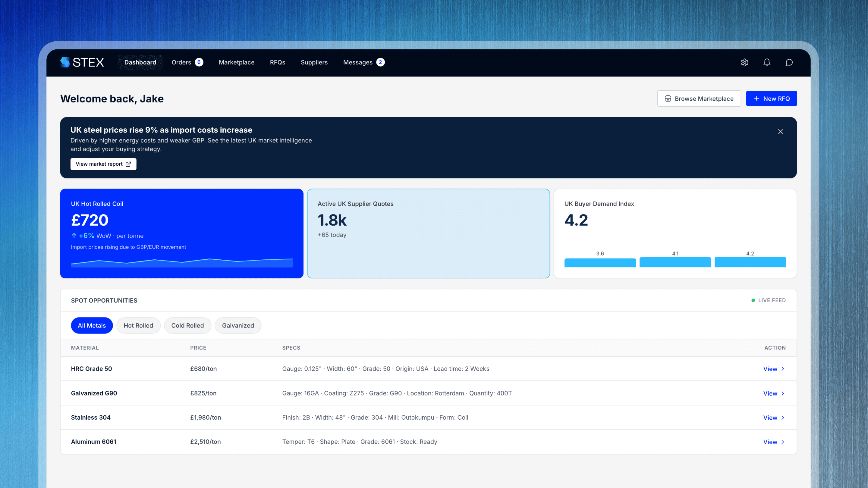Click the STEX logo icon

click(65, 62)
